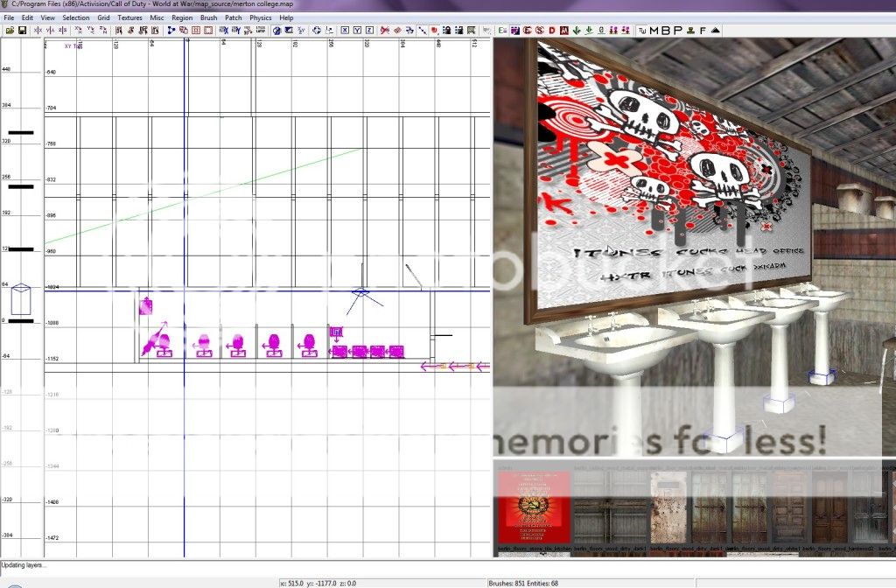
Task: Open the Selection menu
Action: click(75, 17)
